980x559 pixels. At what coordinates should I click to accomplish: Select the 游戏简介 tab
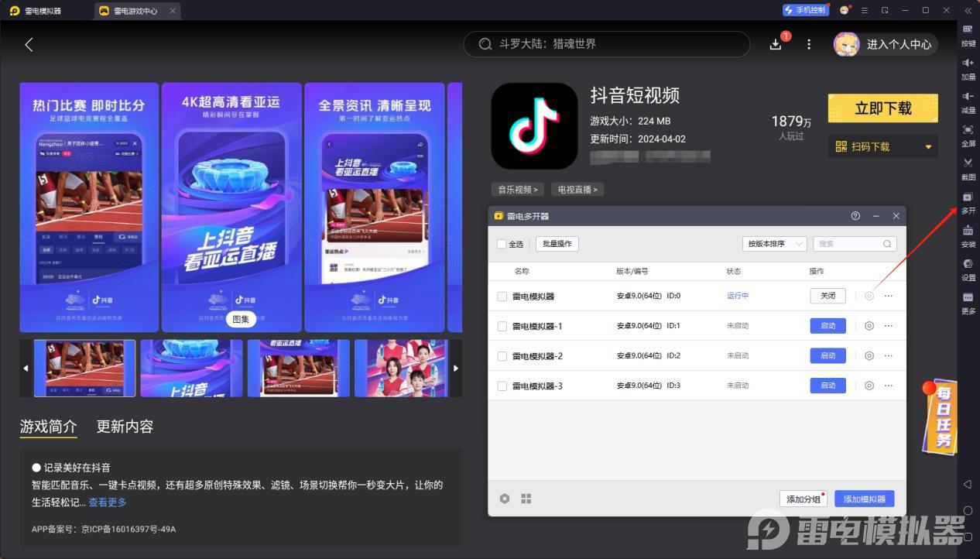coord(49,427)
